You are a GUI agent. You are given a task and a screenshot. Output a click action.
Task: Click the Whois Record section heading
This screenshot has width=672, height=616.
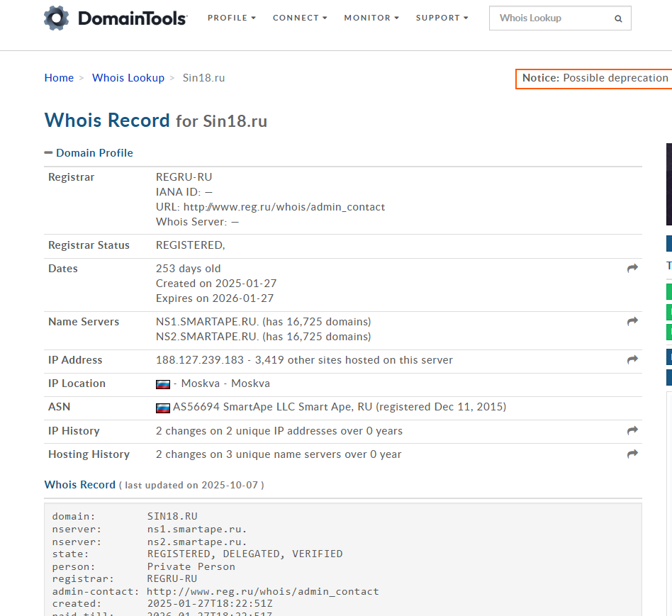coord(79,485)
